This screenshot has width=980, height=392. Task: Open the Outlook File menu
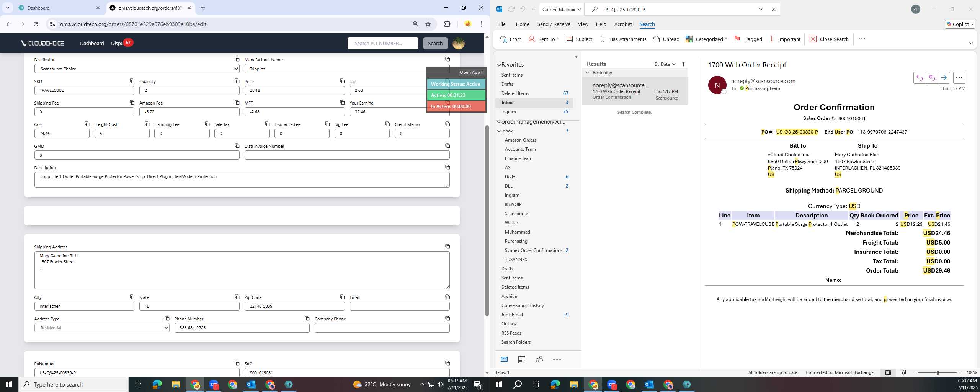click(x=502, y=24)
